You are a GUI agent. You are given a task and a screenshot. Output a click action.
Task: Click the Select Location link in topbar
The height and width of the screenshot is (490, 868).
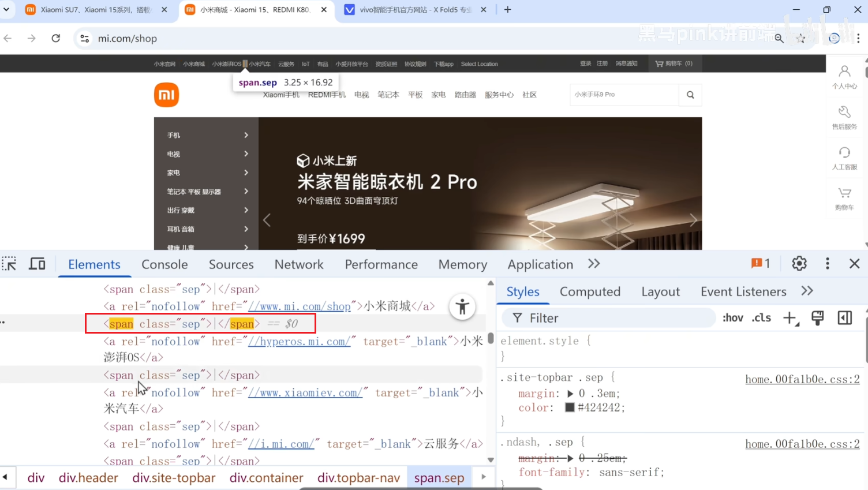coord(479,64)
